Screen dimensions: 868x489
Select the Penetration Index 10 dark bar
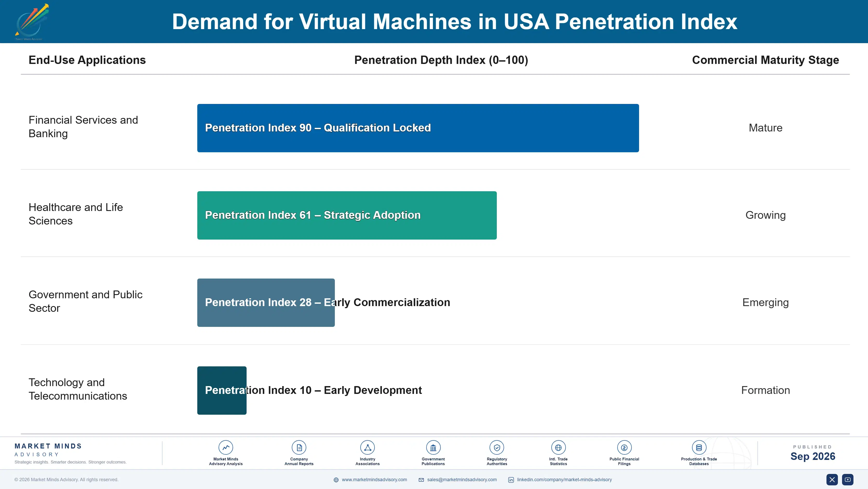pyautogui.click(x=222, y=390)
